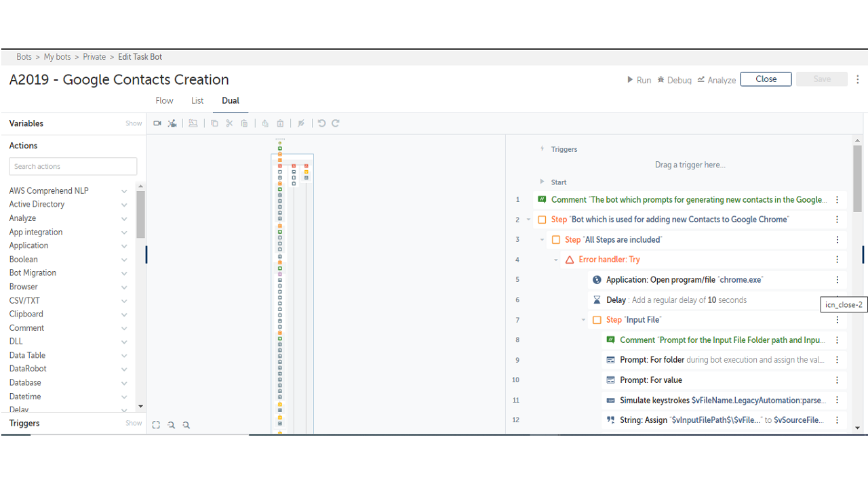Click the Copy icon in the toolbar

[214, 123]
